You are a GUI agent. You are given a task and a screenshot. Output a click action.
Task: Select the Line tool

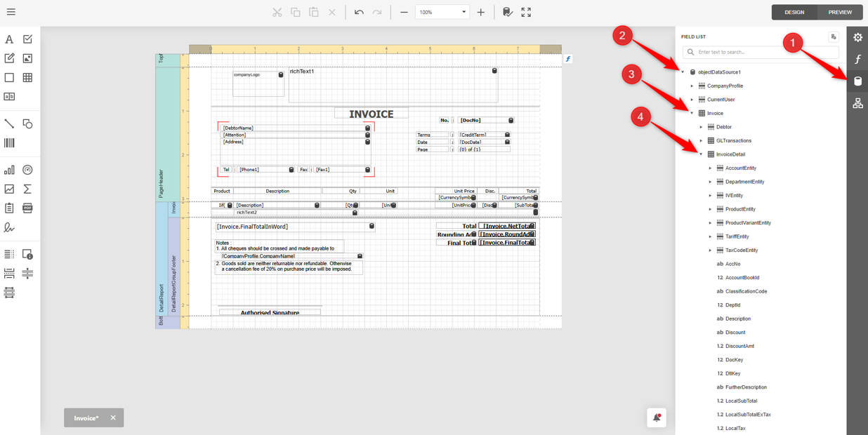(9, 123)
